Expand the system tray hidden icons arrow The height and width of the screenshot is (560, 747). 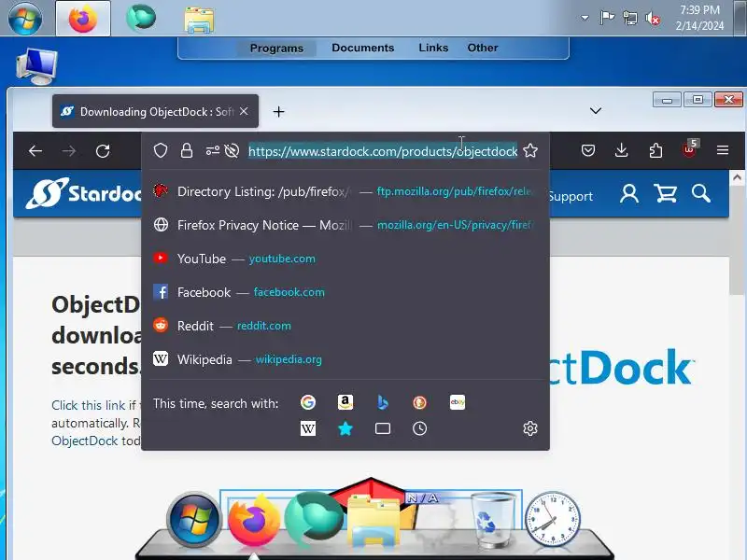585,18
